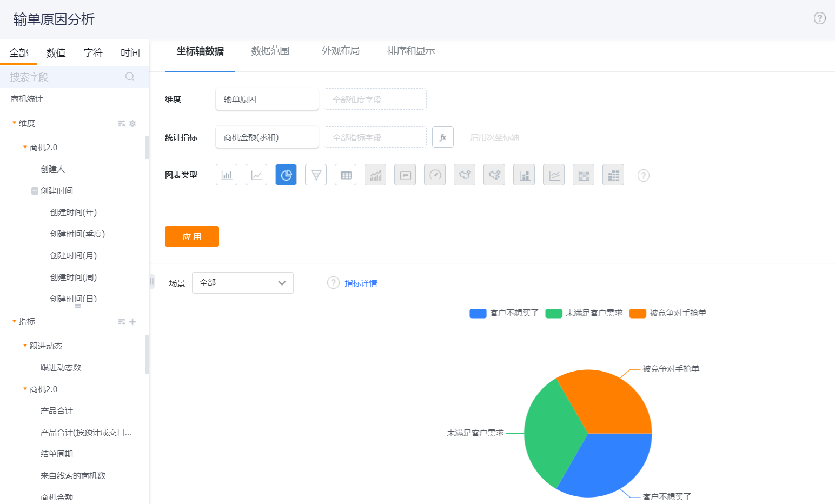Open help for chart types

643,175
